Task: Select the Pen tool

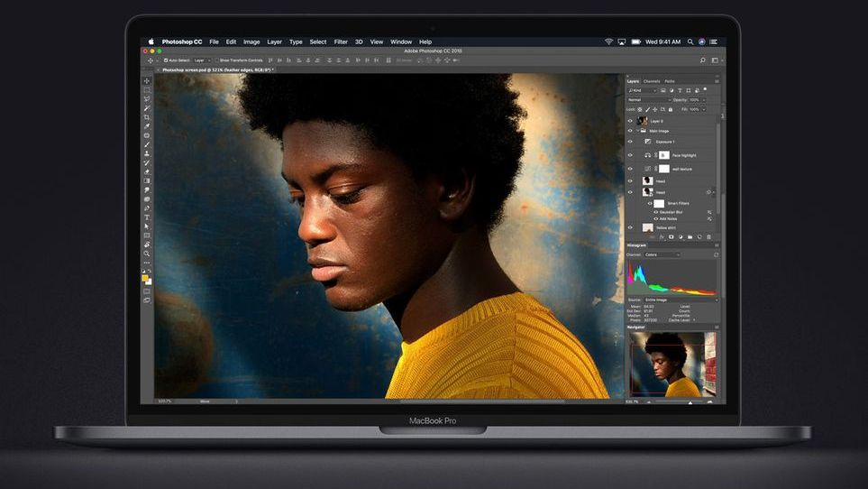Action: [x=147, y=208]
